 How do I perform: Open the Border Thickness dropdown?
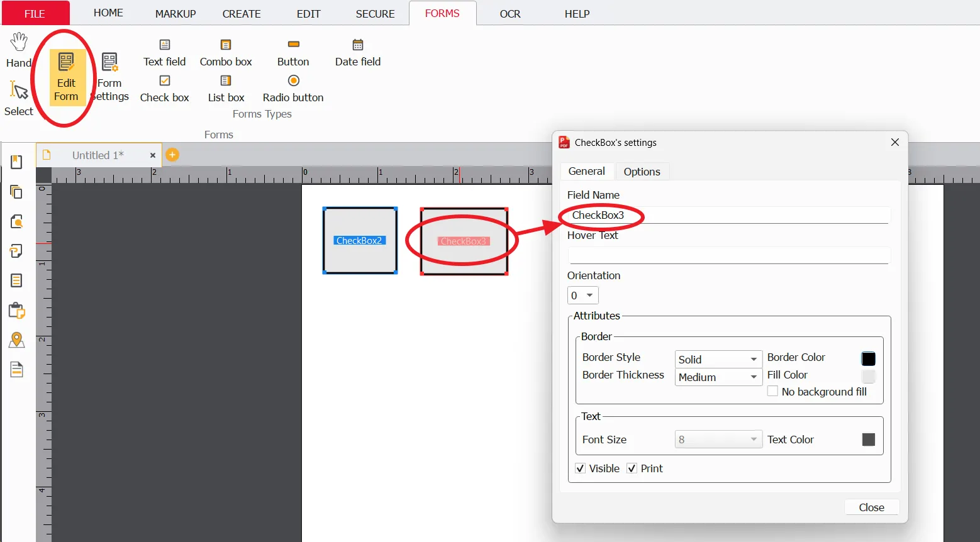pyautogui.click(x=718, y=377)
